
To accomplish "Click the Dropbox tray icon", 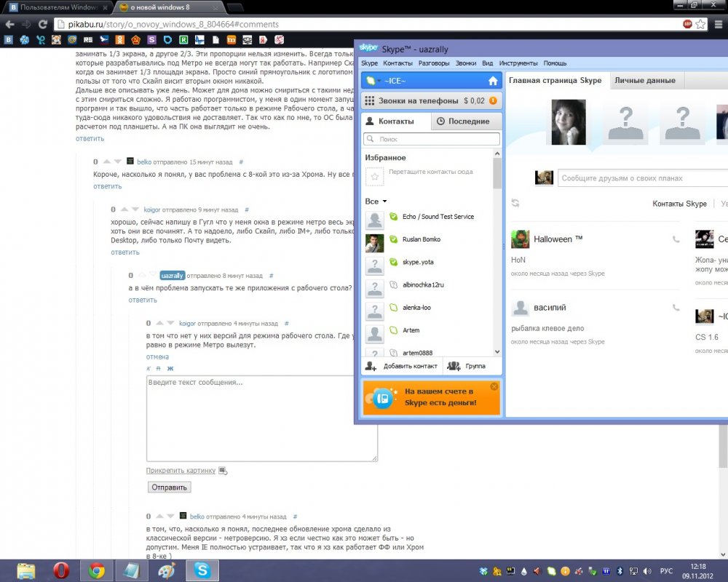I will tap(483, 571).
